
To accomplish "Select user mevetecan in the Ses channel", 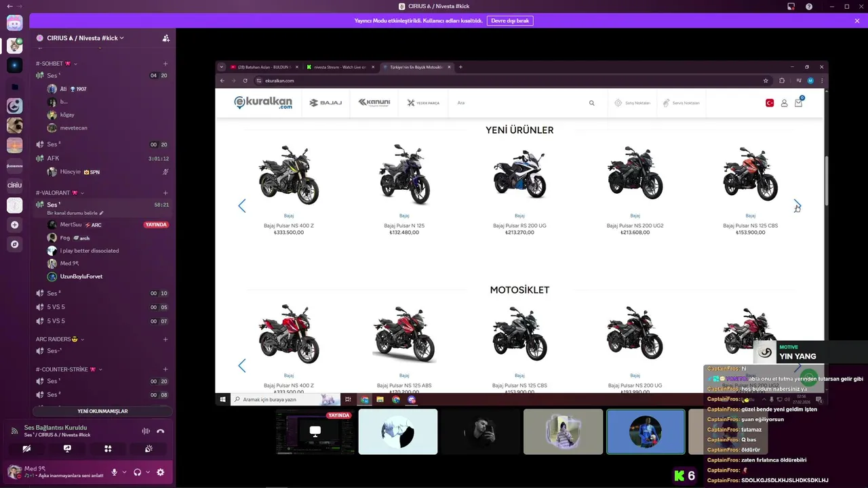I will click(x=108, y=127).
